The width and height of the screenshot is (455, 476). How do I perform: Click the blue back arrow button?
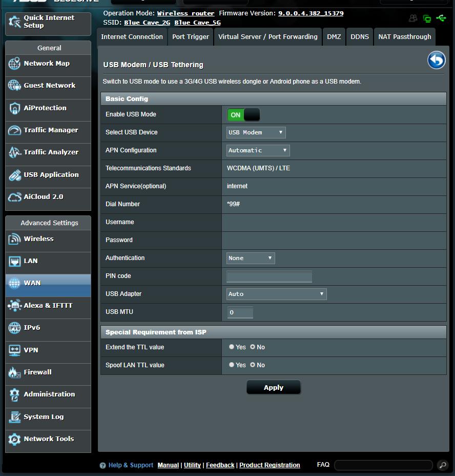[x=437, y=60]
